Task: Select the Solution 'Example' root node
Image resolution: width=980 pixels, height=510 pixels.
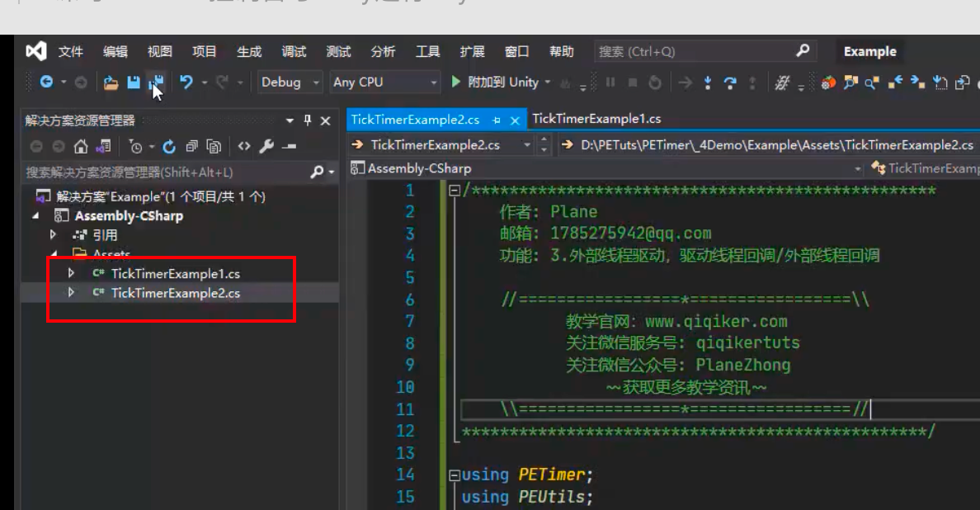Action: 161,196
